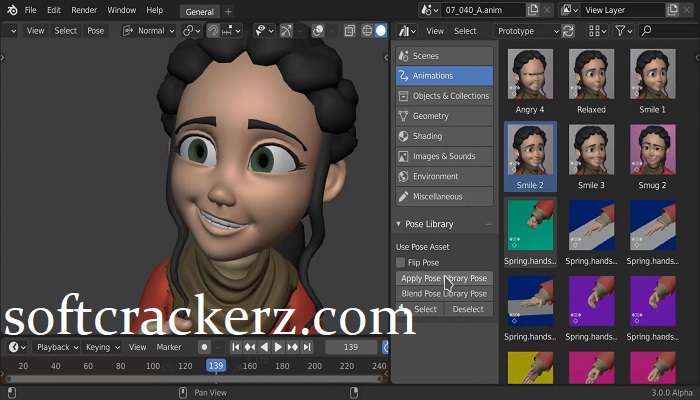The height and width of the screenshot is (400, 700).
Task: Toggle the auto keying record button
Action: tap(204, 347)
